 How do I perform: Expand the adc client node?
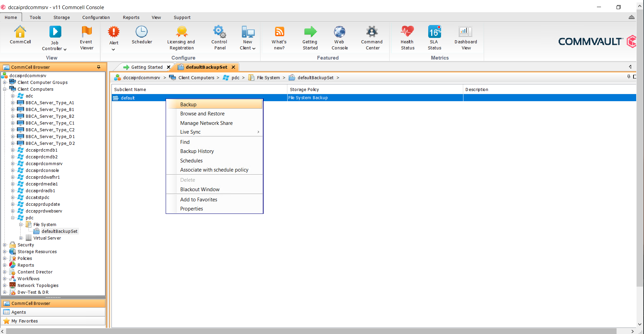(13, 96)
